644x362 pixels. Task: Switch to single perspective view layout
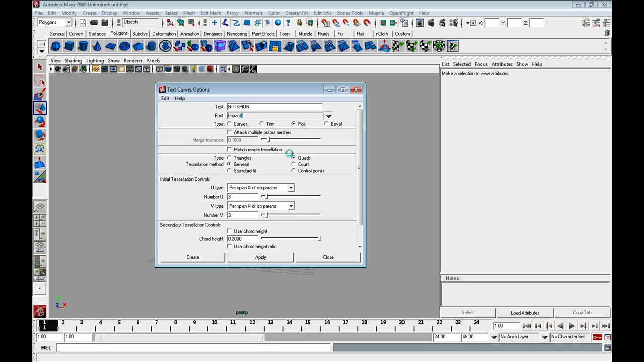tap(40, 207)
